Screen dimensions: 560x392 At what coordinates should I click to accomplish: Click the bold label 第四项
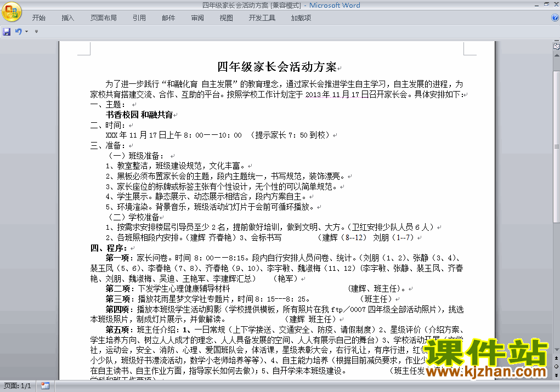point(117,310)
